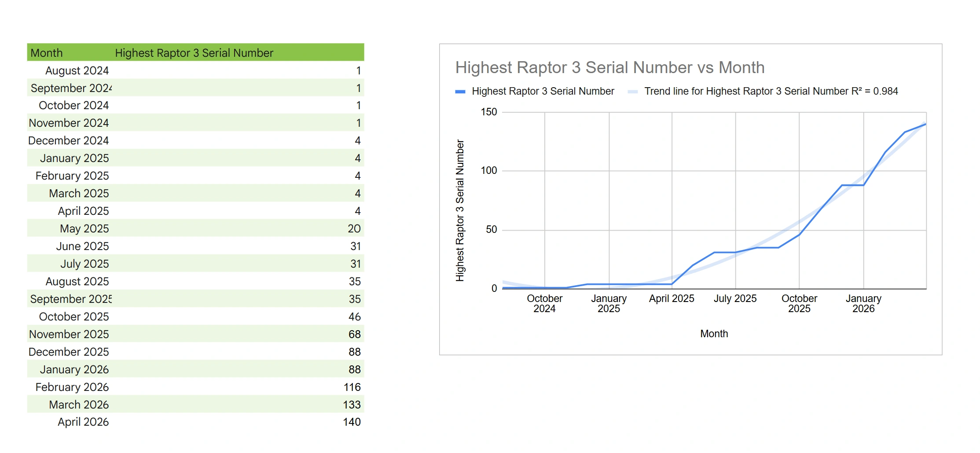Screen dimensions: 980x453
Task: Click the Highest Raptor 3 Serial Number legend label
Action: tap(543, 91)
